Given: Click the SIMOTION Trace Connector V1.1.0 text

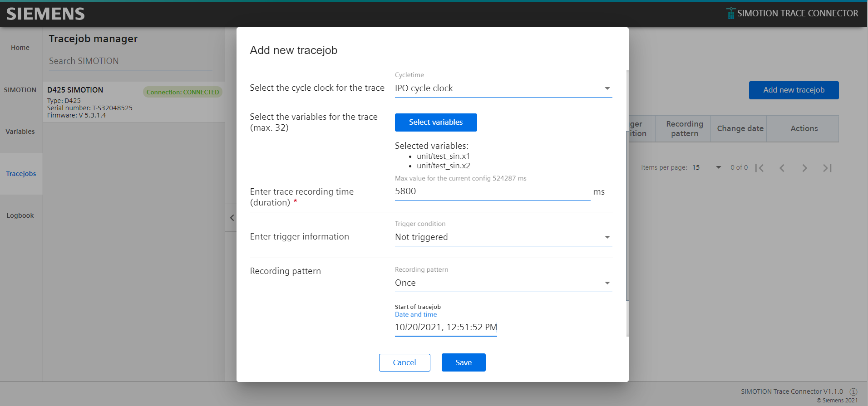Looking at the screenshot, I should [792, 391].
